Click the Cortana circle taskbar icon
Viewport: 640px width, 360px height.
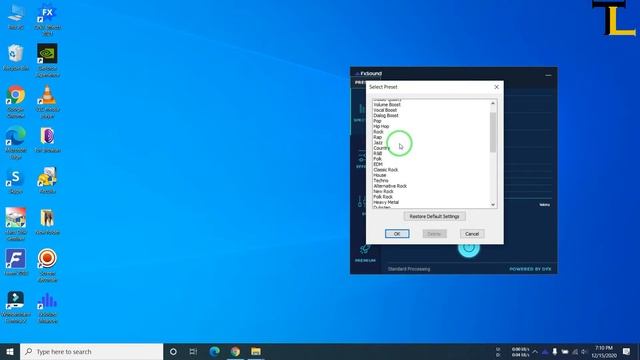click(173, 351)
